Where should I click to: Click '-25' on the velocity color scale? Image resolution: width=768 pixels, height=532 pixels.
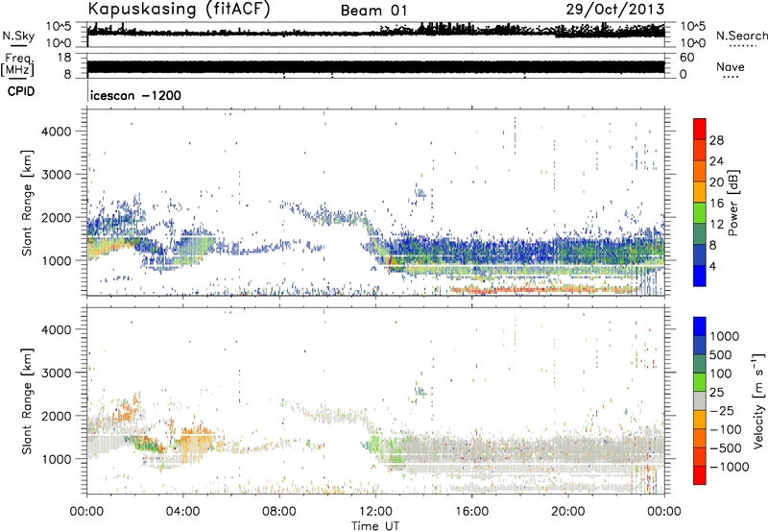pyautogui.click(x=721, y=411)
